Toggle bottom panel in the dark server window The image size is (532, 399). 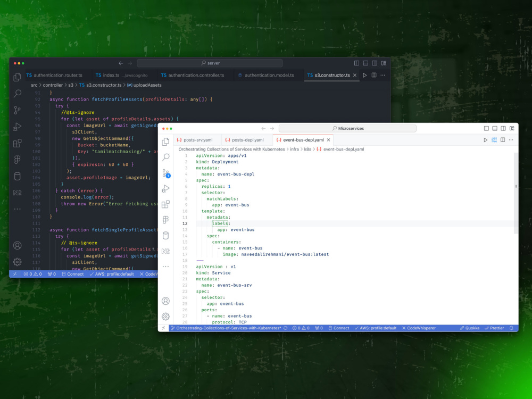(365, 63)
